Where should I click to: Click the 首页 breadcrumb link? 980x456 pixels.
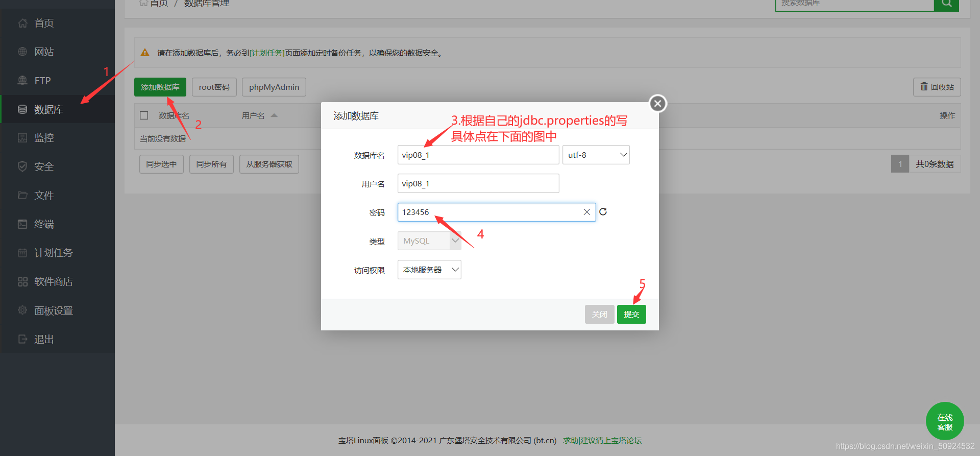[x=159, y=3]
